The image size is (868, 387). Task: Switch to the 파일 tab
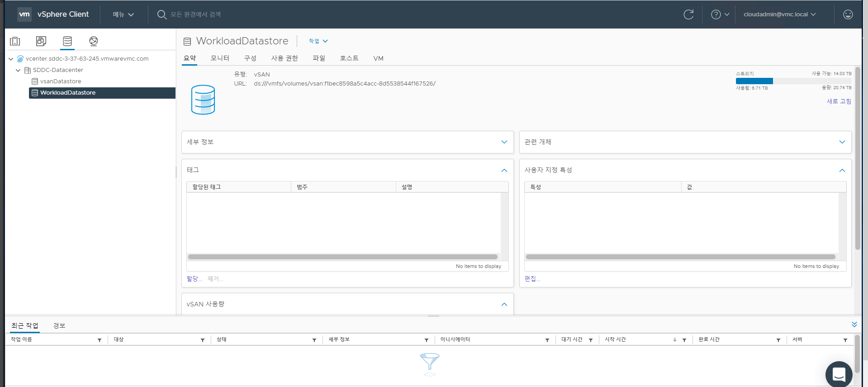[319, 58]
